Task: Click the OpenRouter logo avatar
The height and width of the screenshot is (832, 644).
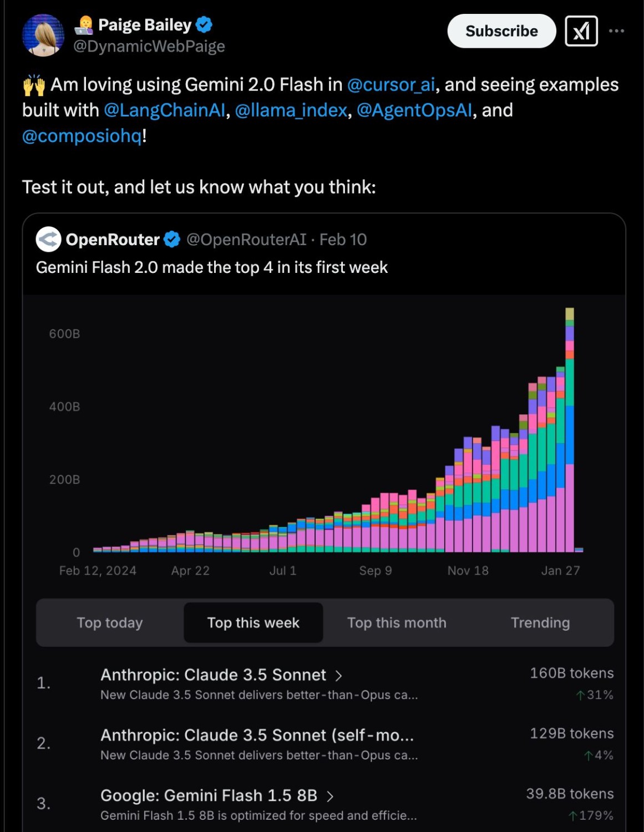Action: [x=49, y=240]
